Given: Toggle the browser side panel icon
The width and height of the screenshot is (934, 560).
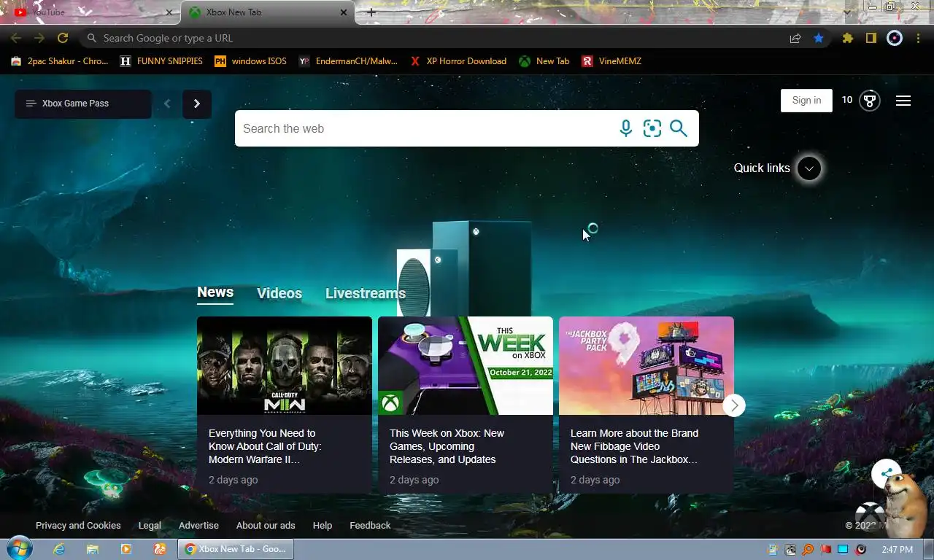Looking at the screenshot, I should (871, 38).
